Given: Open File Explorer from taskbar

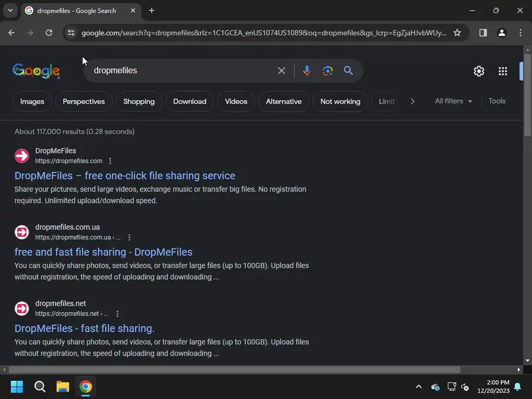Looking at the screenshot, I should point(63,387).
